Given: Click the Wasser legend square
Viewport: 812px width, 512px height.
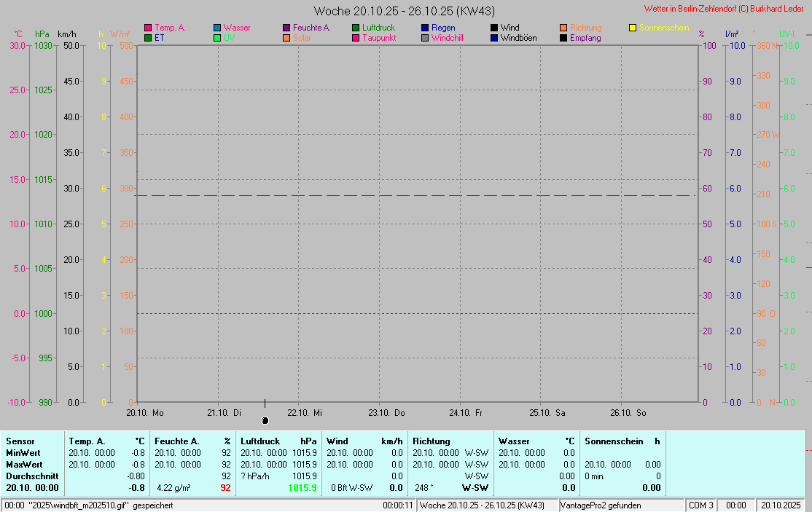Looking at the screenshot, I should tap(217, 28).
